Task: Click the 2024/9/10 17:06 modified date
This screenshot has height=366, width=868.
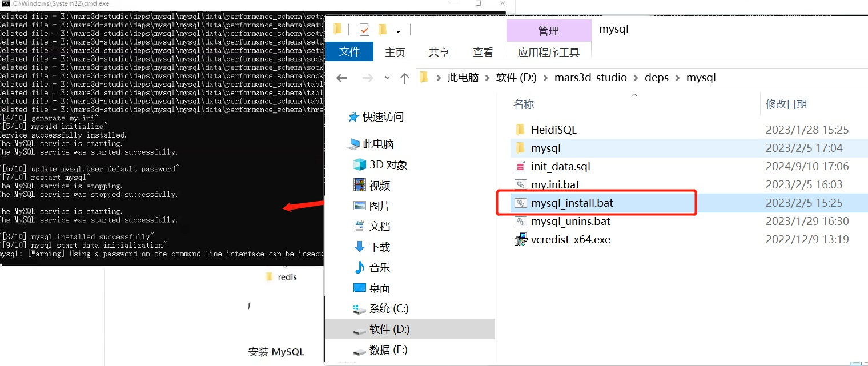Action: tap(807, 166)
